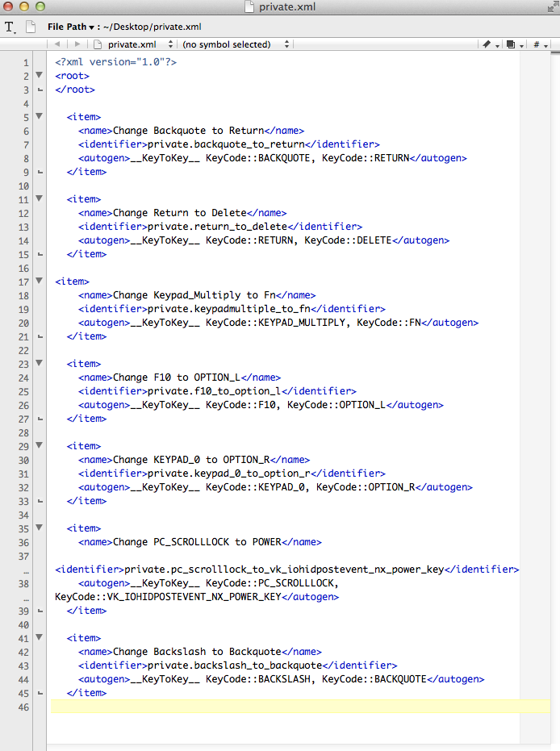Click 'private.backquote_to_return' identifier text
Viewport: 560px width, 751px height.
226,144
